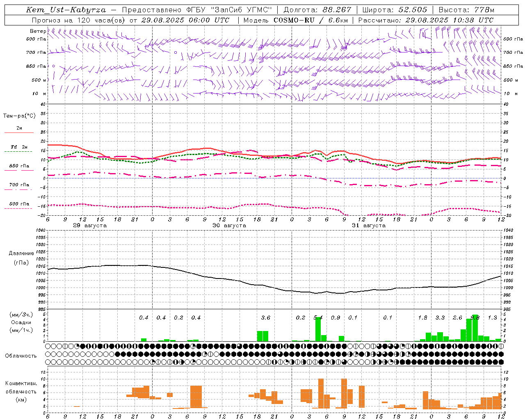The width and height of the screenshot is (525, 420).
Task: Select the Давление pressure panel label
Action: [21, 253]
